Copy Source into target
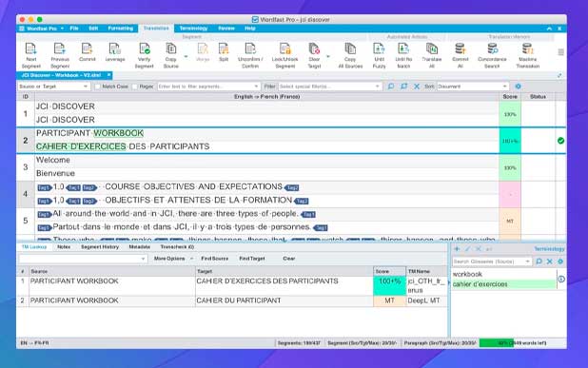Image resolution: width=588 pixels, height=368 pixels. click(x=170, y=55)
